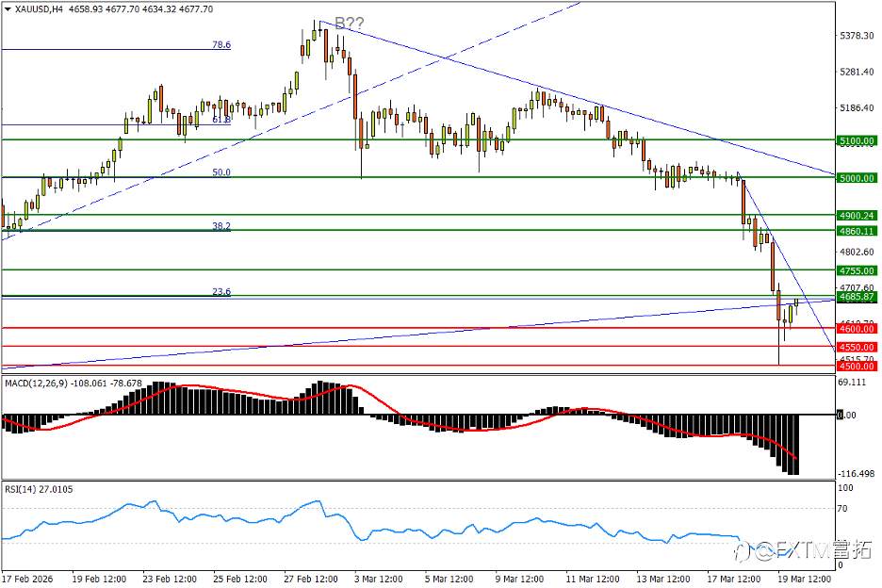
Task: Click the 23 Feb 12:00 time label
Action: tap(170, 579)
